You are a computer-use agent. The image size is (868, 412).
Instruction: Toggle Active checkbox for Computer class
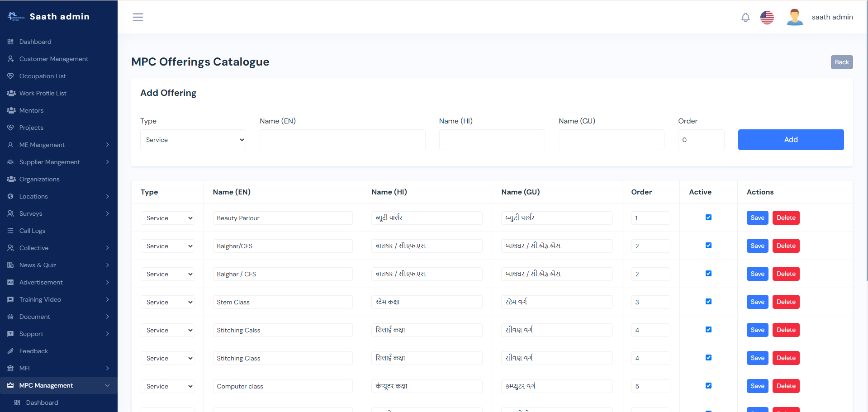coord(708,386)
